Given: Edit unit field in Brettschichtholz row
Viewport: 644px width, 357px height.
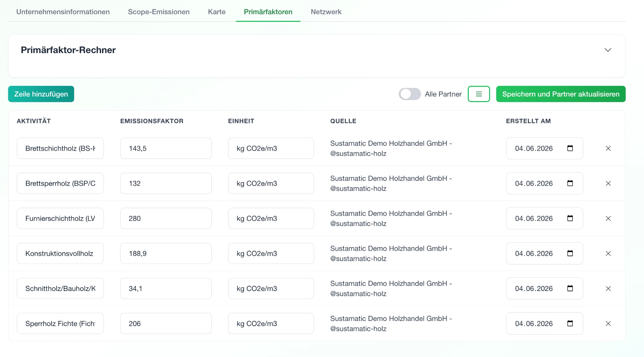Looking at the screenshot, I should pyautogui.click(x=271, y=148).
